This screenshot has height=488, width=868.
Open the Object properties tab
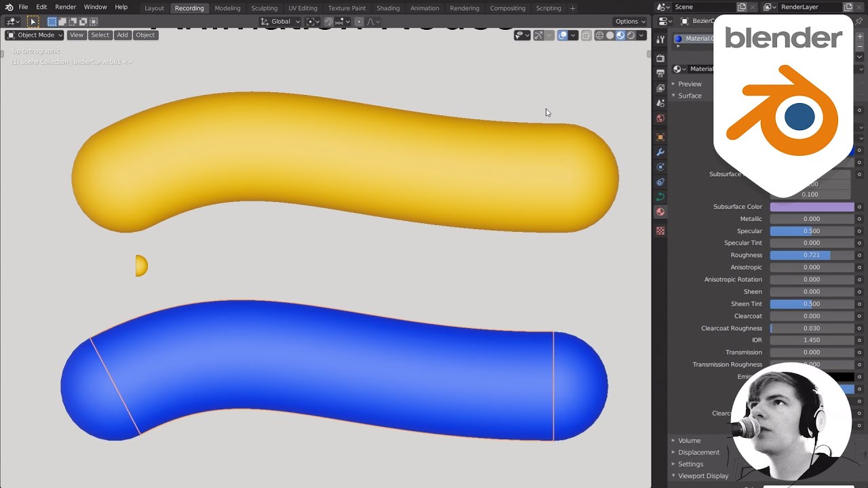tap(660, 137)
